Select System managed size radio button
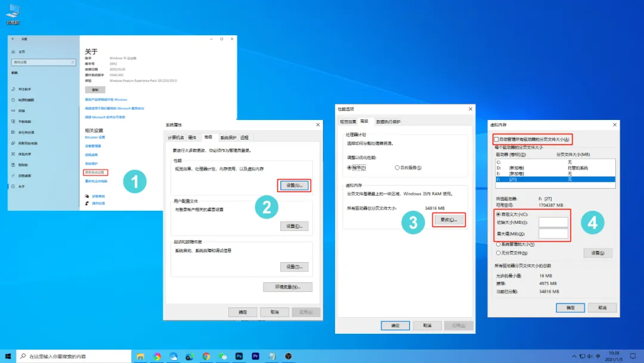 coord(499,244)
